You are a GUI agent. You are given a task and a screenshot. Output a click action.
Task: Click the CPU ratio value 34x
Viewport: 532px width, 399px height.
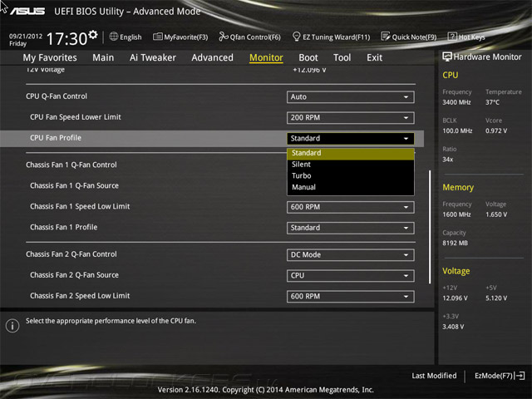[x=447, y=160]
